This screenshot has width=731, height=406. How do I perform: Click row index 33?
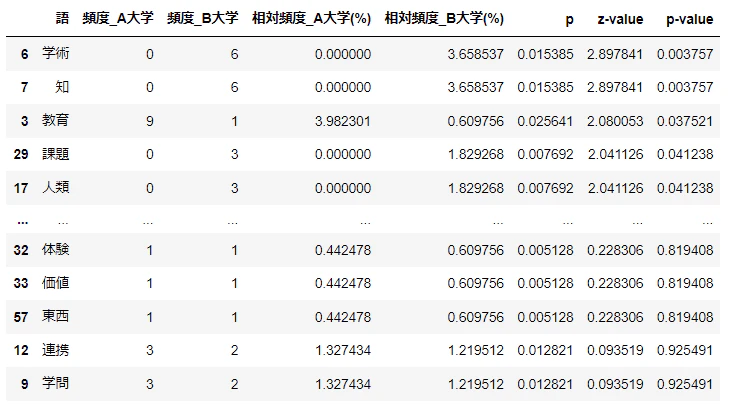point(21,283)
